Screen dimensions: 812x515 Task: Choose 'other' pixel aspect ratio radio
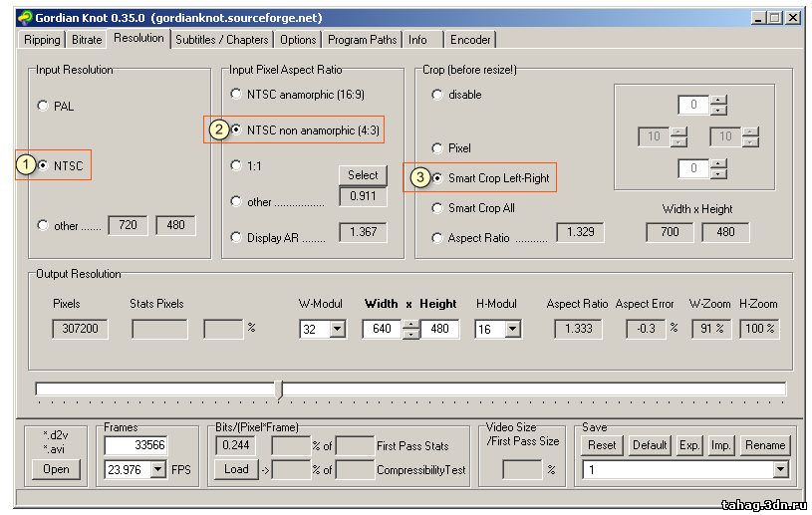tap(236, 201)
